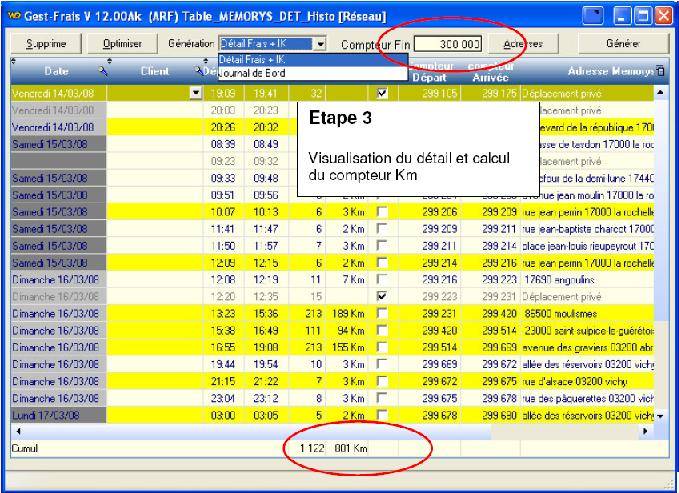This screenshot has width=679, height=493.
Task: Expand date dropdown in Vendredi 14/03/08 cell
Action: 195,92
